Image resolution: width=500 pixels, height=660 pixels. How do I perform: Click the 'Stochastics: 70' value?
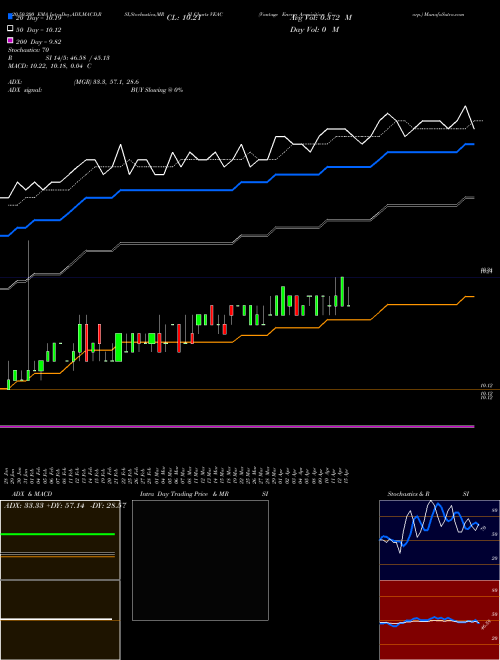click(28, 50)
